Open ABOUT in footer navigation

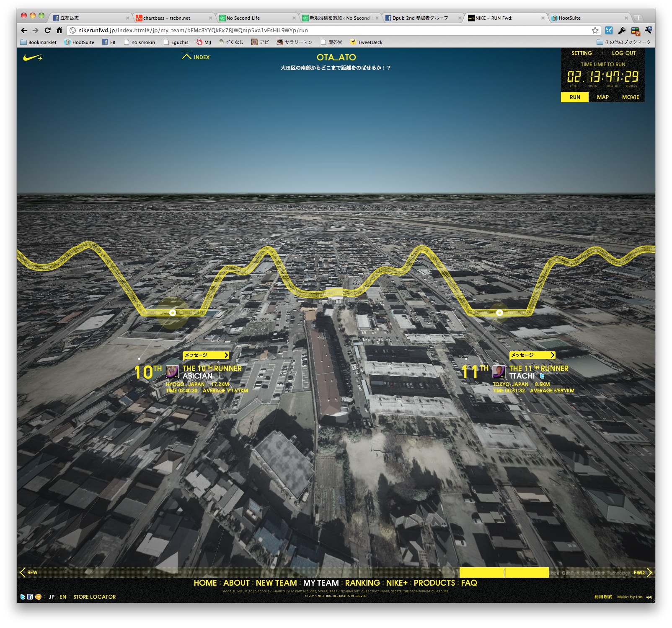click(236, 583)
